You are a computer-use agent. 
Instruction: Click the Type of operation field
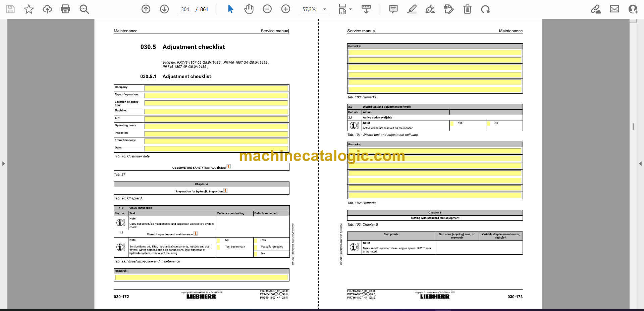[x=216, y=96]
